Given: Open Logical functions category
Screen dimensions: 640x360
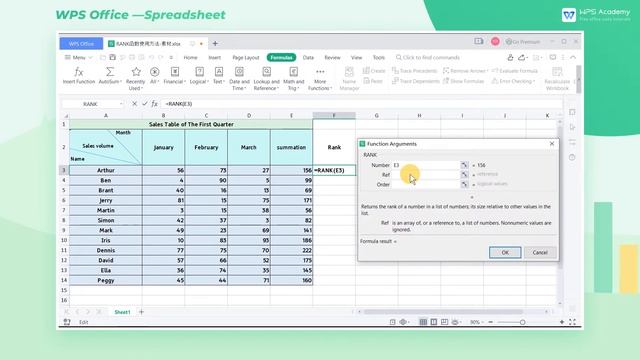Looking at the screenshot, I should (199, 76).
